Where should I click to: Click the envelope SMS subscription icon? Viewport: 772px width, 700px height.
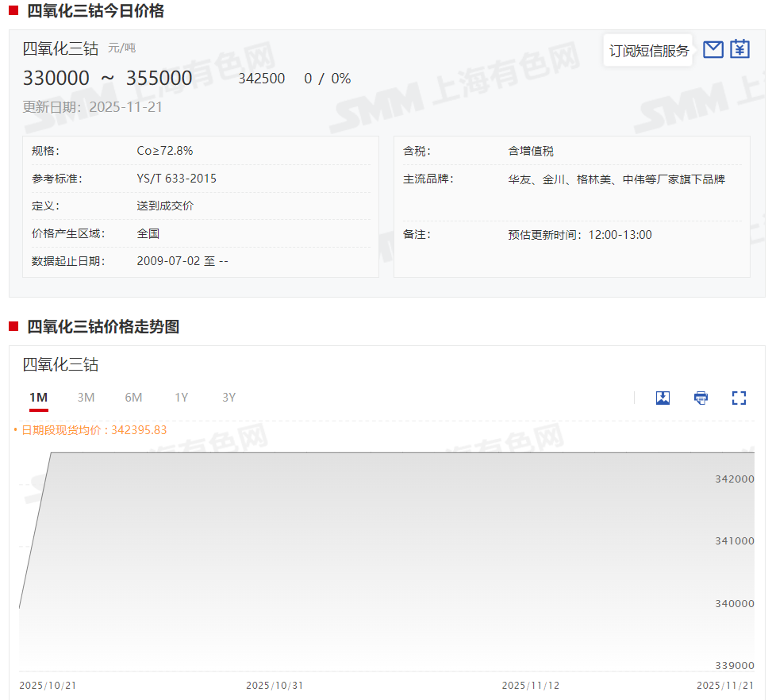[x=713, y=49]
